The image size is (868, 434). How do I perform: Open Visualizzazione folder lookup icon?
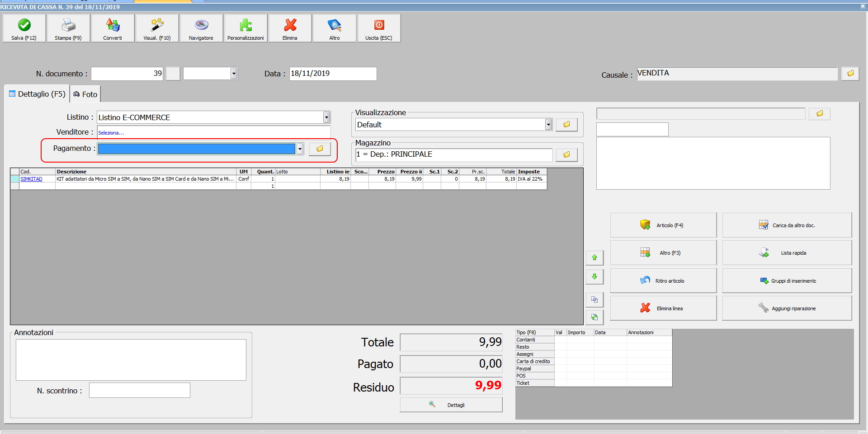tap(566, 124)
